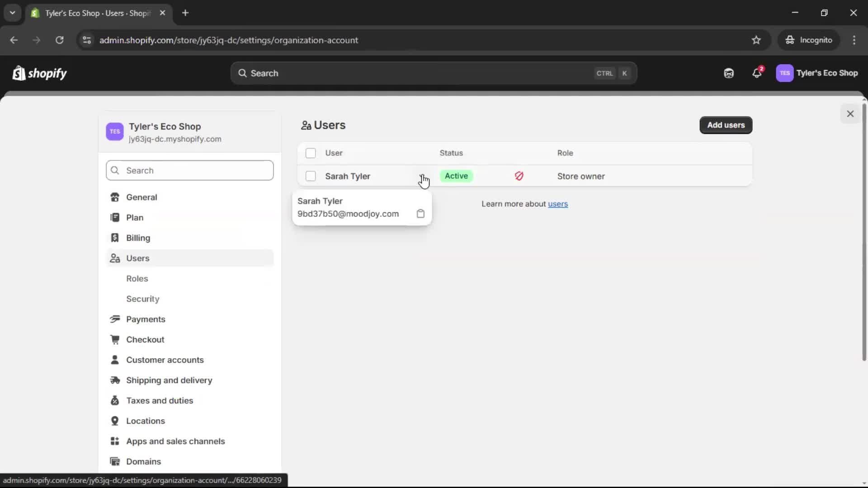The height and width of the screenshot is (488, 868).
Task: Reload the page
Action: click(x=59, y=40)
